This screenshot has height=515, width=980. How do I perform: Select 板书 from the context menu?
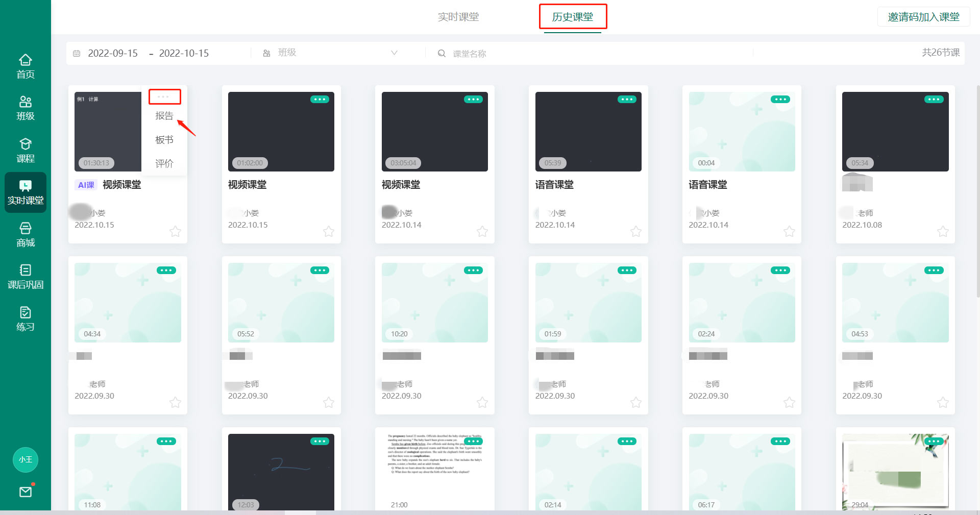pos(164,139)
